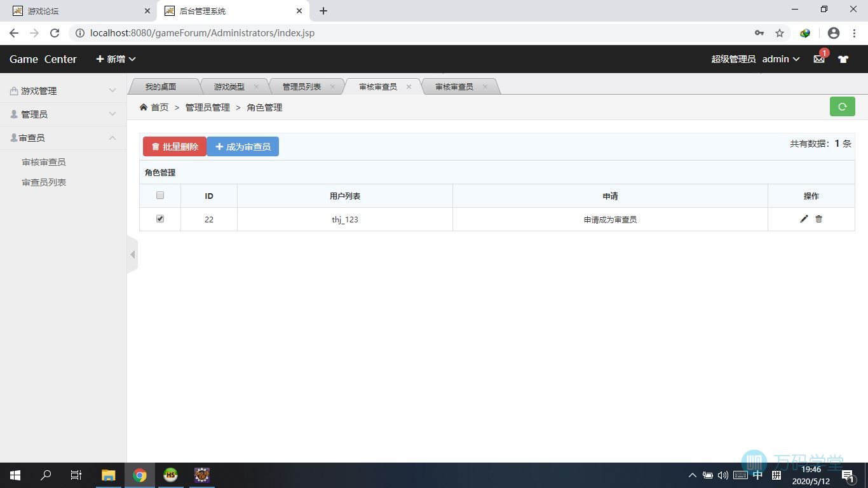This screenshot has width=868, height=488.
Task: Open the 新增 dropdown menu
Action: 116,59
